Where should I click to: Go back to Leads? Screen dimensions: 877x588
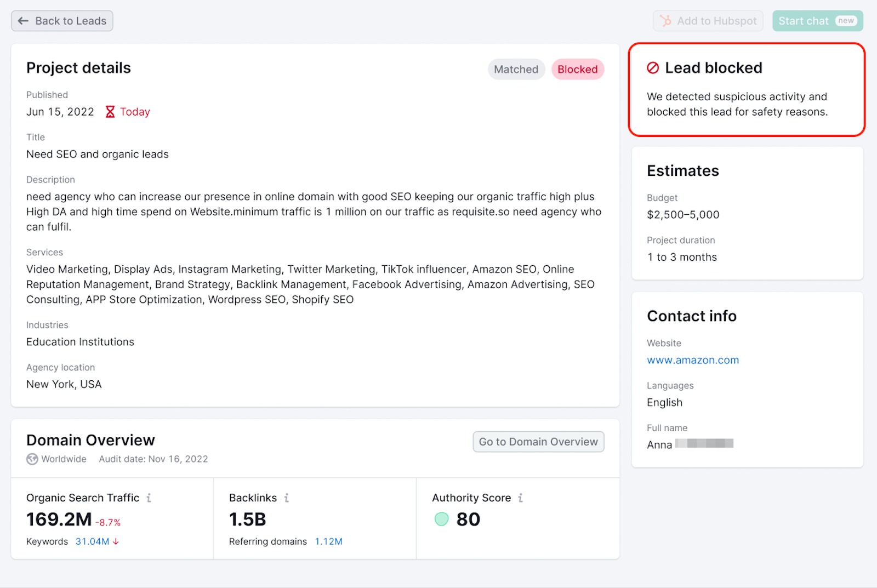coord(62,21)
